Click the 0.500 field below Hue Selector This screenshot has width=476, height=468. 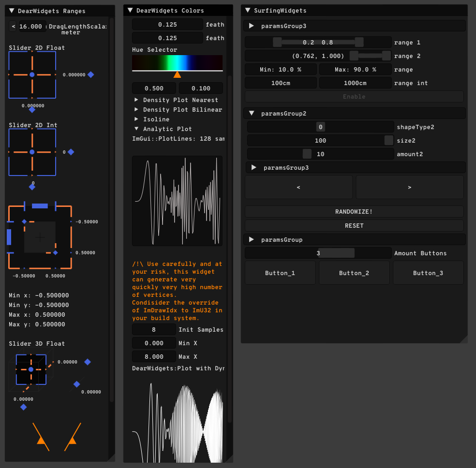pos(154,88)
